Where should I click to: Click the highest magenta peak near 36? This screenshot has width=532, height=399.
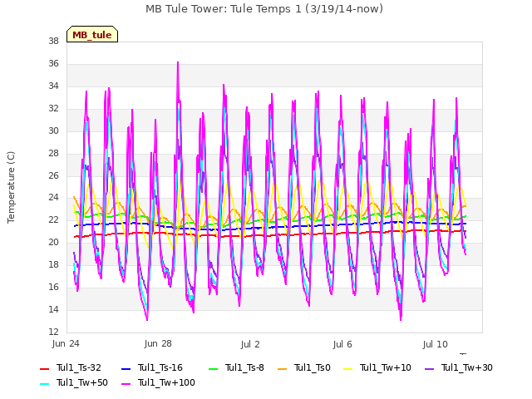pyautogui.click(x=178, y=63)
